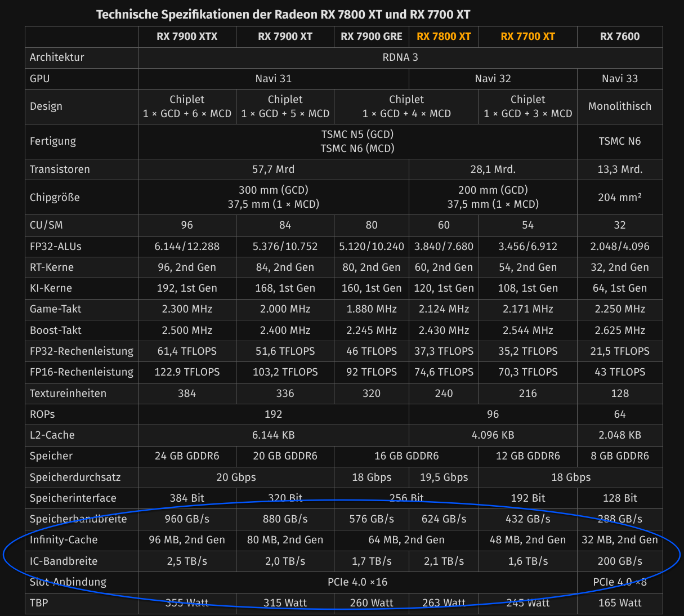Viewport: 684px width, 616px height.
Task: Click Game-Takt value '2.124 MHz'
Action: point(444,309)
